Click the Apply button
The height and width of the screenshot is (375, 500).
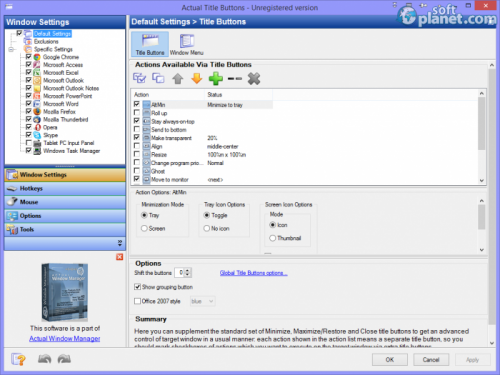(472, 360)
